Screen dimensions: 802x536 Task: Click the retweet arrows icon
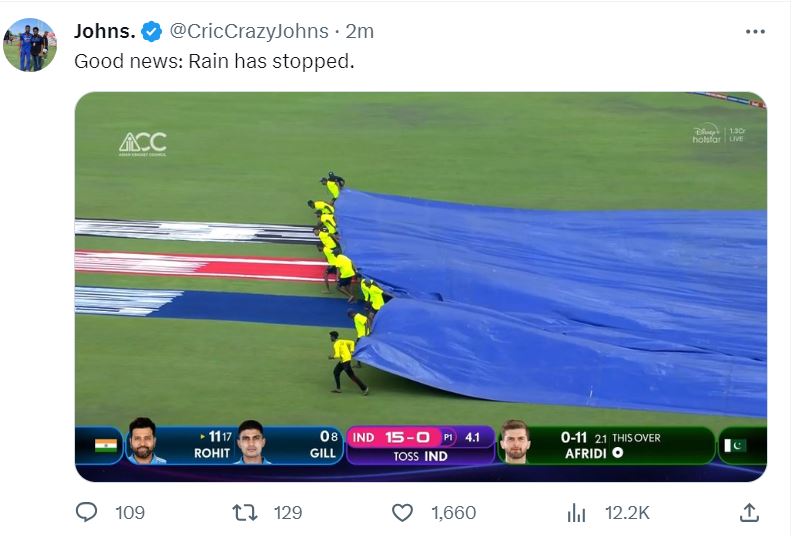coord(245,513)
